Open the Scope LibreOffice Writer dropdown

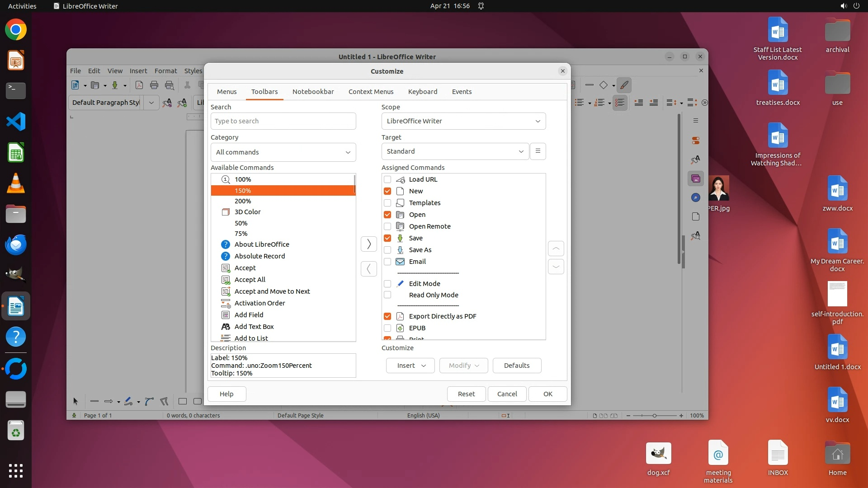pyautogui.click(x=463, y=121)
